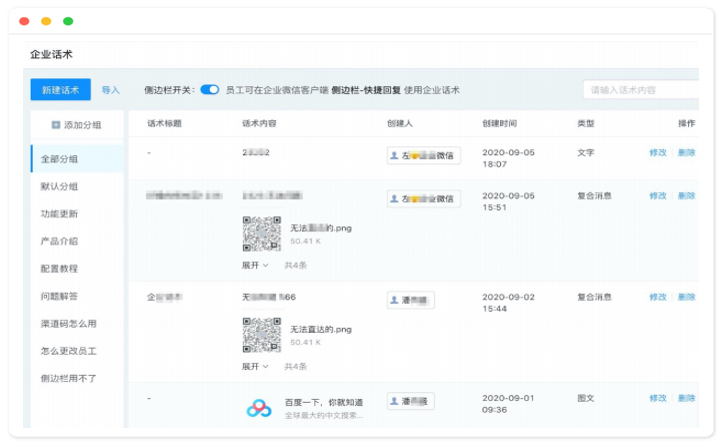Toggle the 侧边栏开关 switch

click(210, 90)
